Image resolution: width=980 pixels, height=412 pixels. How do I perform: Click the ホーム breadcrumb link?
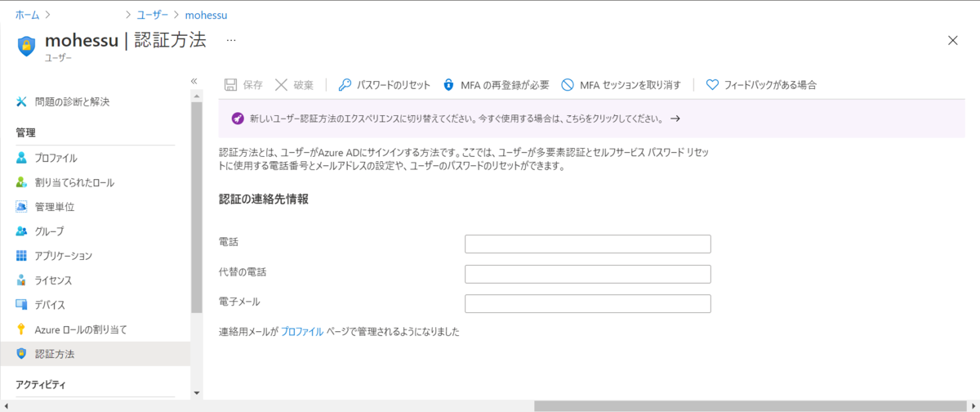click(27, 15)
